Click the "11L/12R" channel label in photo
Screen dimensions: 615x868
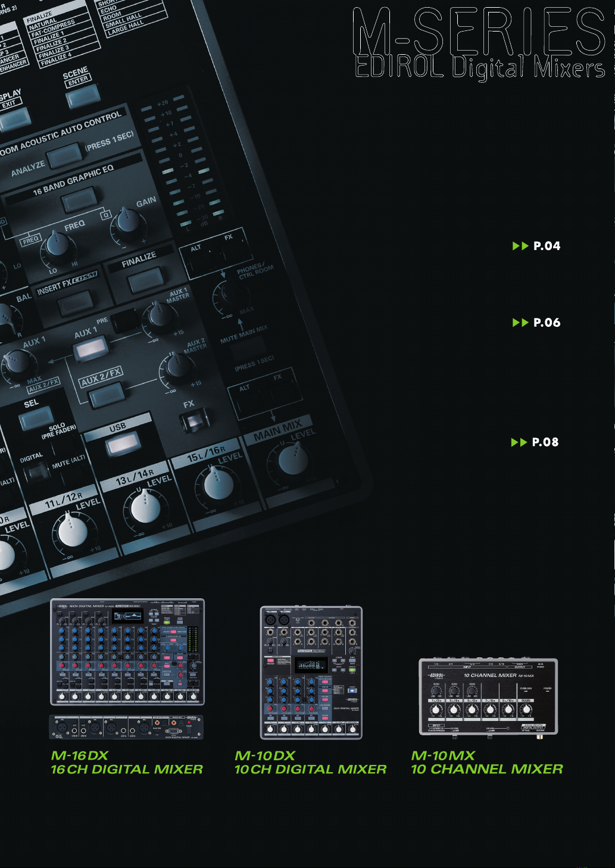point(64,500)
